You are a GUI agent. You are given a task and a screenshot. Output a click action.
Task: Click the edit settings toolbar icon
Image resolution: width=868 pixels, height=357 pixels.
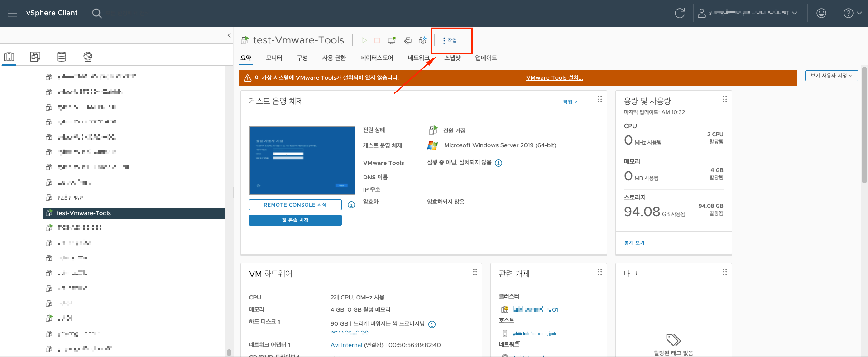tap(408, 40)
